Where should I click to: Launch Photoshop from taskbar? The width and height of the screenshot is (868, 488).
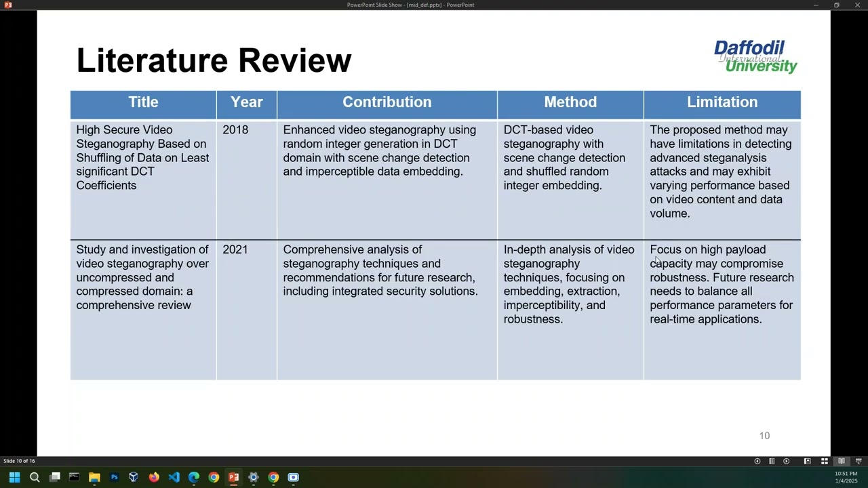pos(114,477)
